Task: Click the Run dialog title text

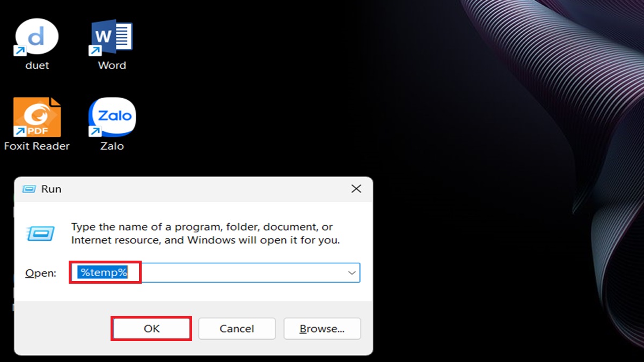Action: tap(52, 189)
